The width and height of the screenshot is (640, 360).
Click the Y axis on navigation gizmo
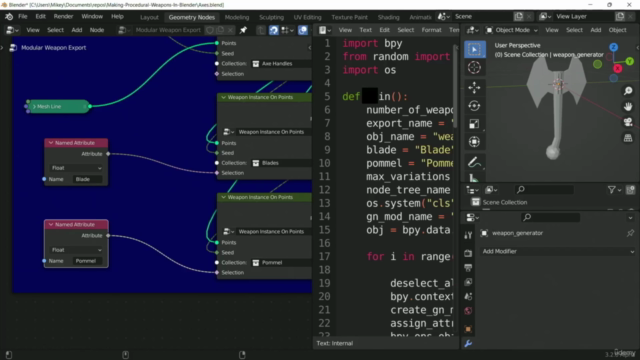(x=630, y=61)
